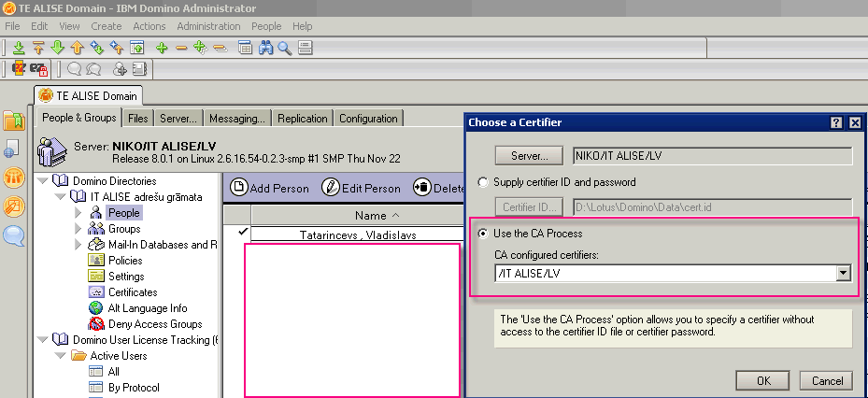Click the Server... button in dialog
The image size is (868, 398).
[x=529, y=156]
